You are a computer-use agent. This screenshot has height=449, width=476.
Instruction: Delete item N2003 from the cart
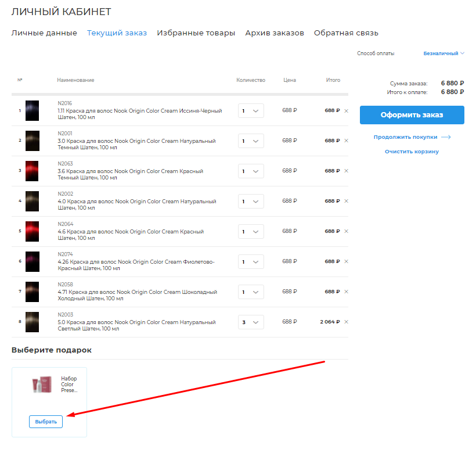click(347, 322)
